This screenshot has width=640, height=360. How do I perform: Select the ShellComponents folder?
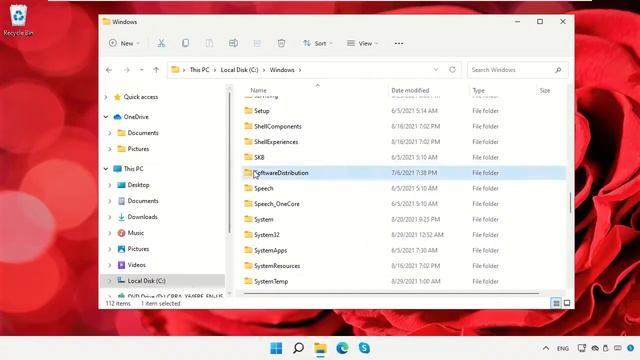pyautogui.click(x=278, y=126)
